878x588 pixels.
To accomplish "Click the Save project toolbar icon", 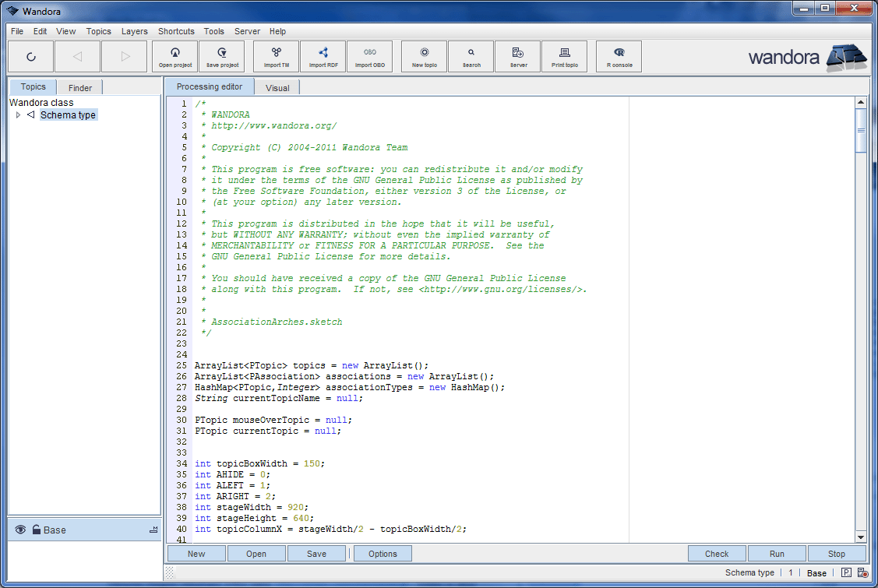I will (221, 56).
